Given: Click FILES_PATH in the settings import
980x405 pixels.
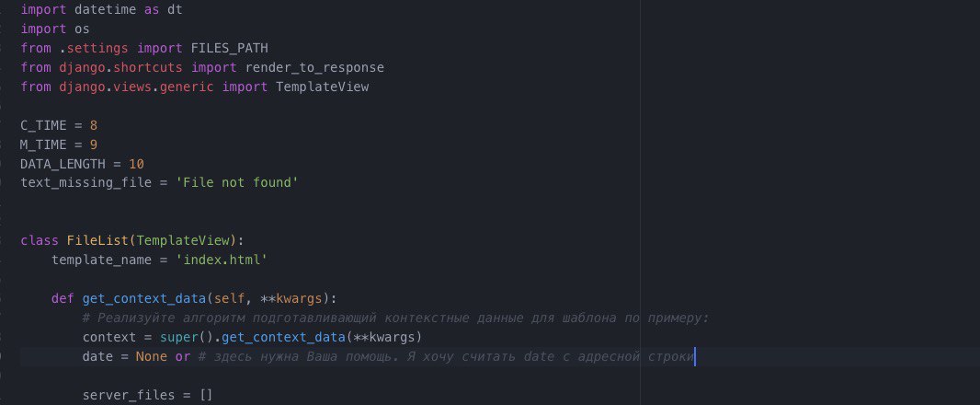Looking at the screenshot, I should click(x=230, y=48).
